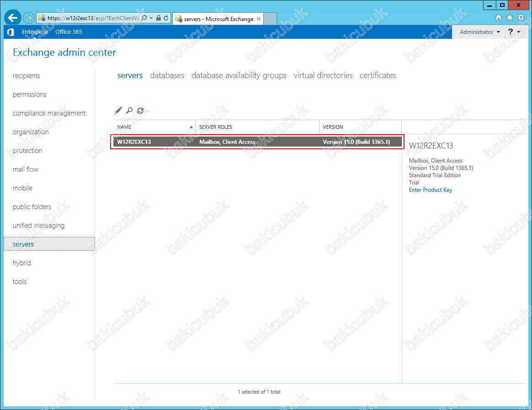Open hybrid in the left navigation
The height and width of the screenshot is (410, 532).
point(22,263)
